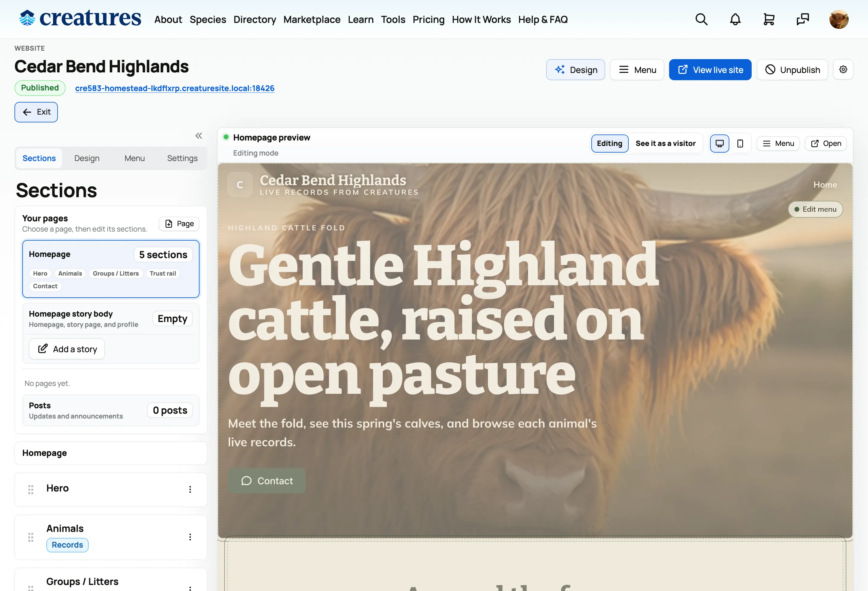Screen dimensions: 868x591
Task: Click the C logo tile in preview
Action: point(240,185)
